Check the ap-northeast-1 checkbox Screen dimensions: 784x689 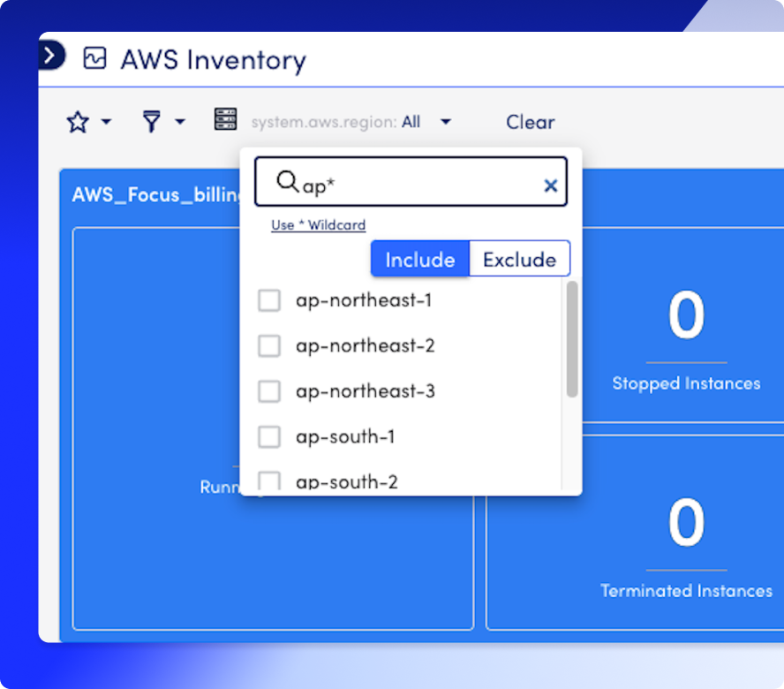click(269, 300)
